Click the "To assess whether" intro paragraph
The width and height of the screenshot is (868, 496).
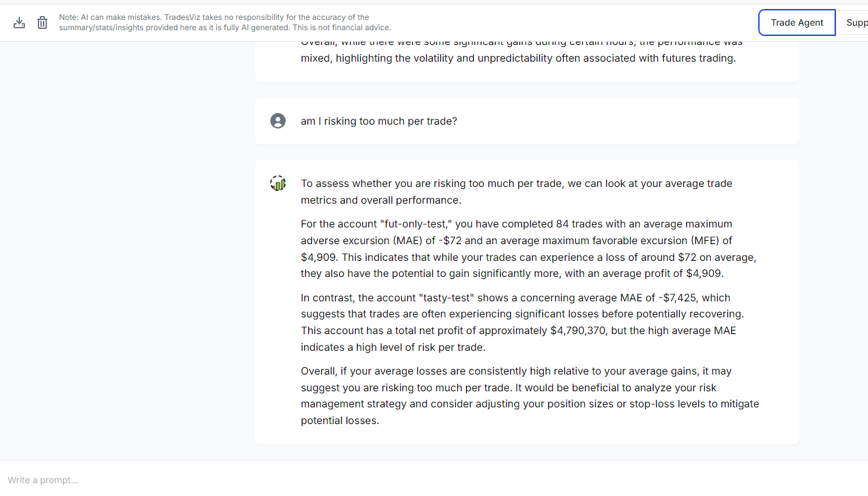click(516, 191)
